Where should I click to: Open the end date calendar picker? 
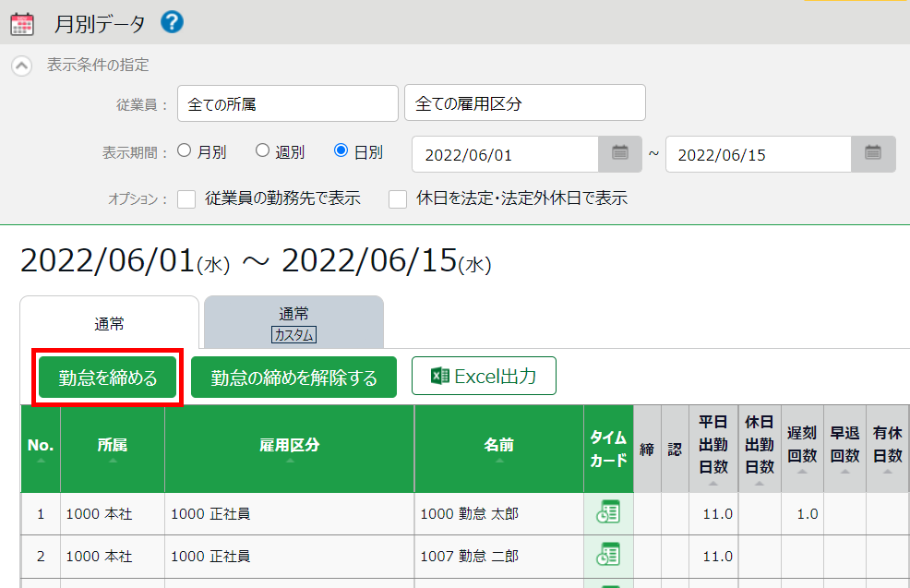[873, 154]
